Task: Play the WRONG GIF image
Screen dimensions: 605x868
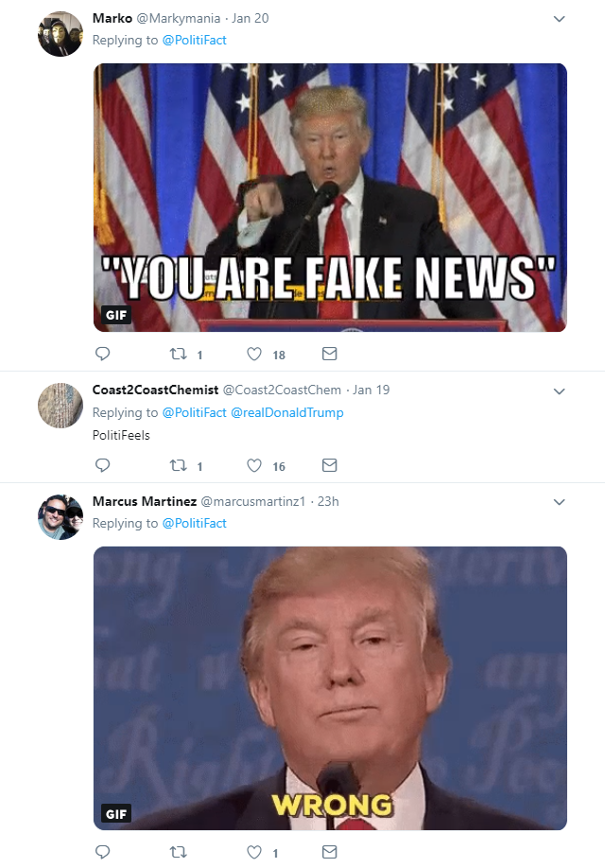Action: coord(330,688)
